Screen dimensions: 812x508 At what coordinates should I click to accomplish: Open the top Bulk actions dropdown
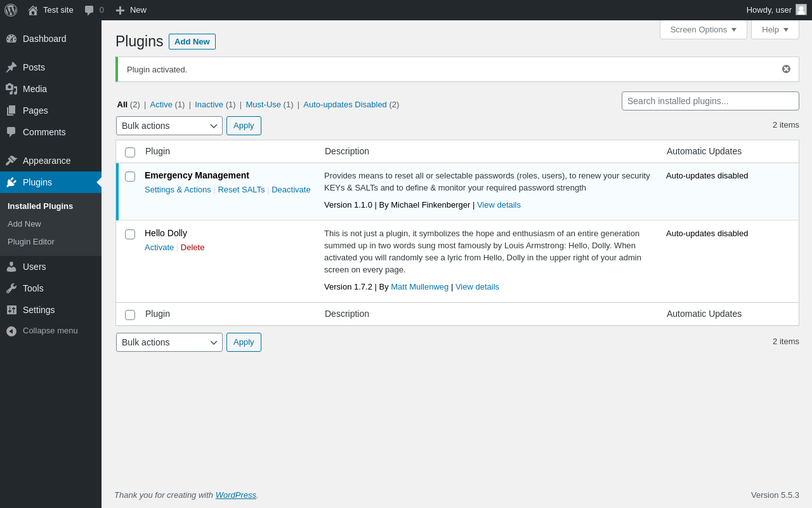coord(169,126)
